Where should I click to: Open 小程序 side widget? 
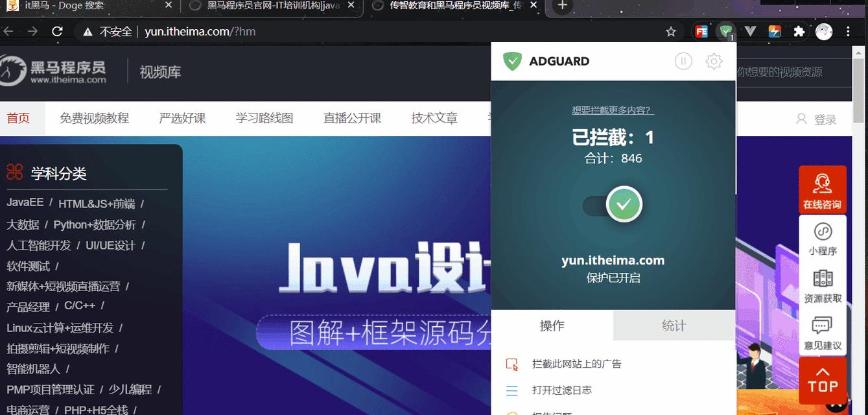pyautogui.click(x=823, y=239)
